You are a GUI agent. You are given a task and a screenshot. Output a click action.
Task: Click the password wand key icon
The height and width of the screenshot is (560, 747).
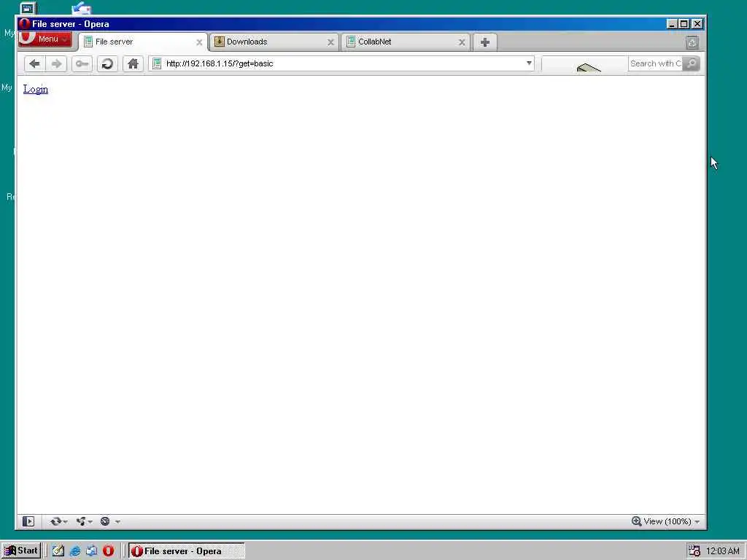tap(82, 64)
